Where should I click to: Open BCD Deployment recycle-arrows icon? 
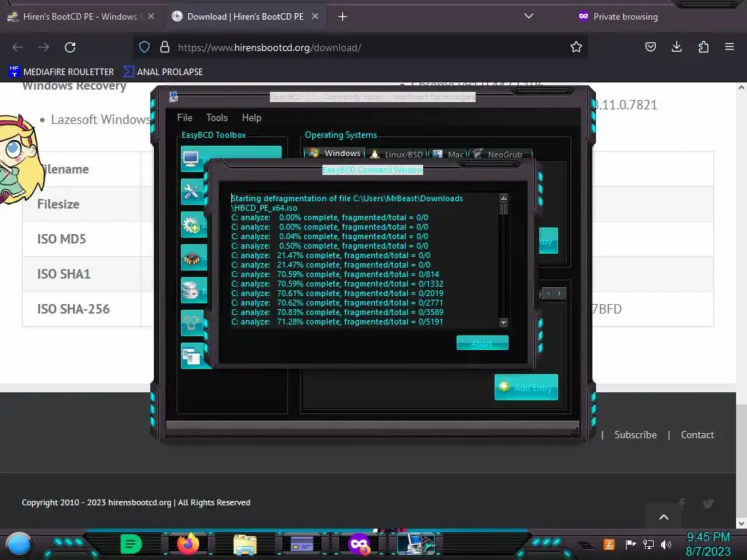tap(191, 323)
